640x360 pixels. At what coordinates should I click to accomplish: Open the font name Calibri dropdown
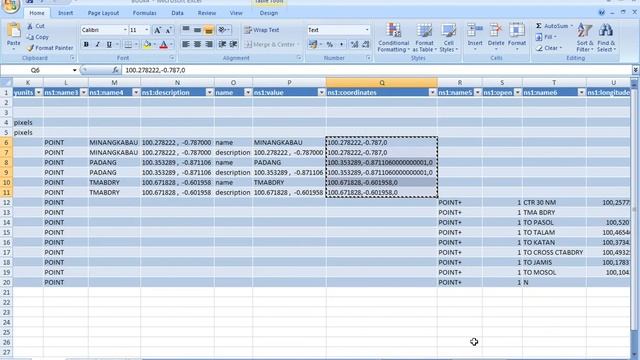pyautogui.click(x=125, y=30)
